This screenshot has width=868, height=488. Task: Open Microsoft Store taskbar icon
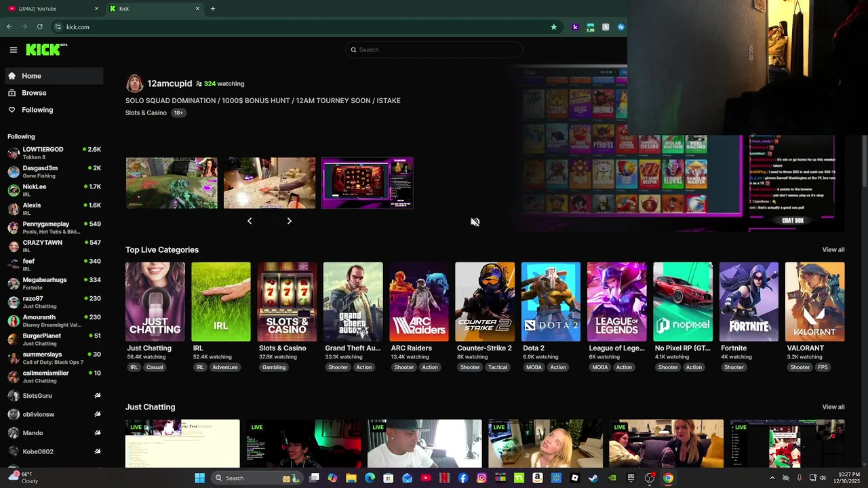click(389, 478)
